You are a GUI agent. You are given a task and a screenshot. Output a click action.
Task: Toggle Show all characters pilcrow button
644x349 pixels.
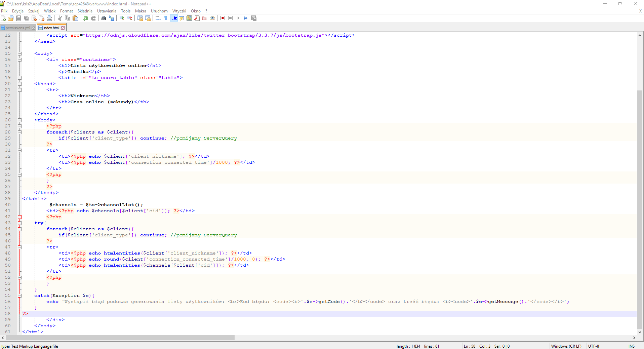coord(166,18)
